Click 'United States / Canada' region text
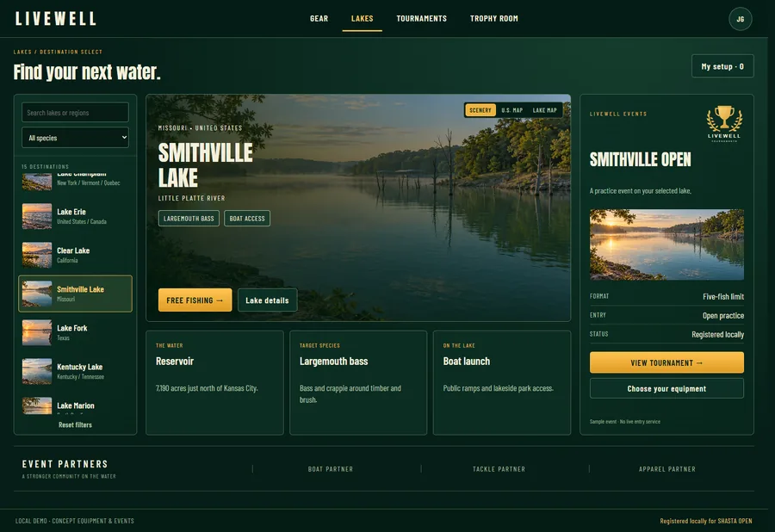Screen dimensions: 775x532 [x=82, y=221]
